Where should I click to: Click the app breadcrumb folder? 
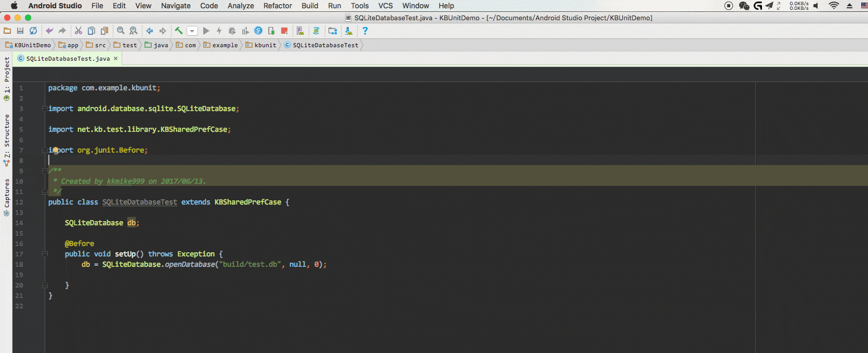[69, 45]
